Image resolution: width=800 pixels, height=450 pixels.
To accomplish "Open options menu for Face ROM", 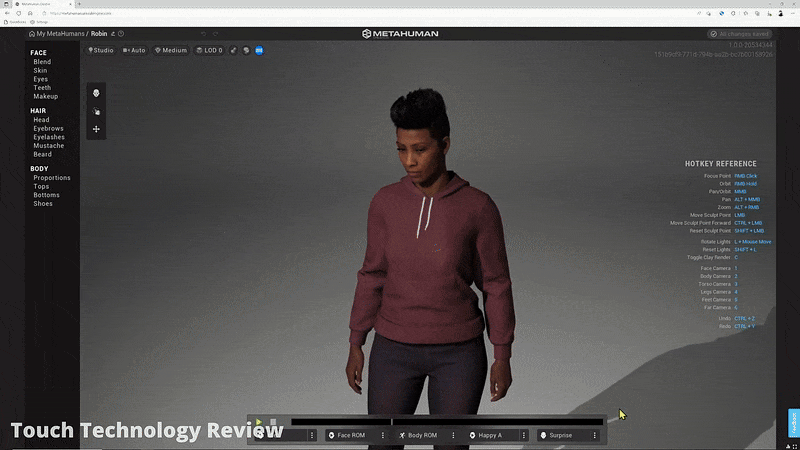I will coord(383,435).
